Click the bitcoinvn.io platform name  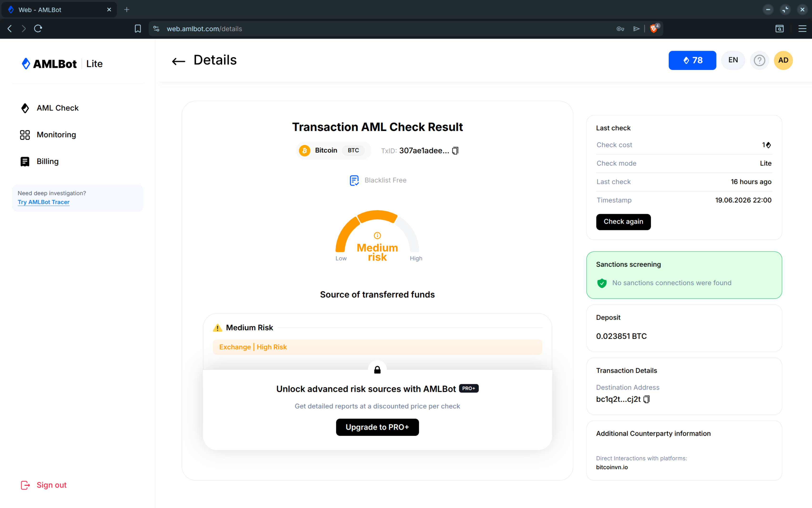coord(612,467)
